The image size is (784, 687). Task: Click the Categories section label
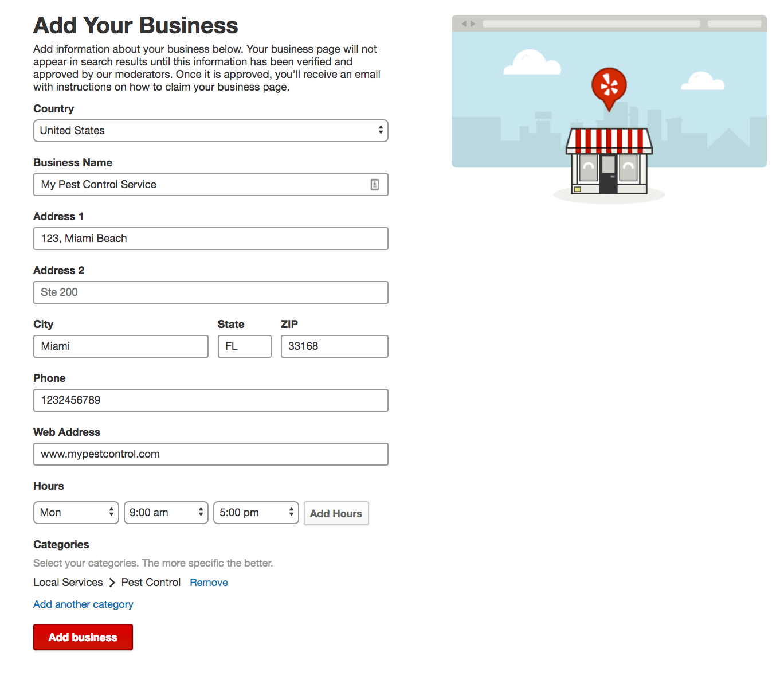[x=61, y=545]
